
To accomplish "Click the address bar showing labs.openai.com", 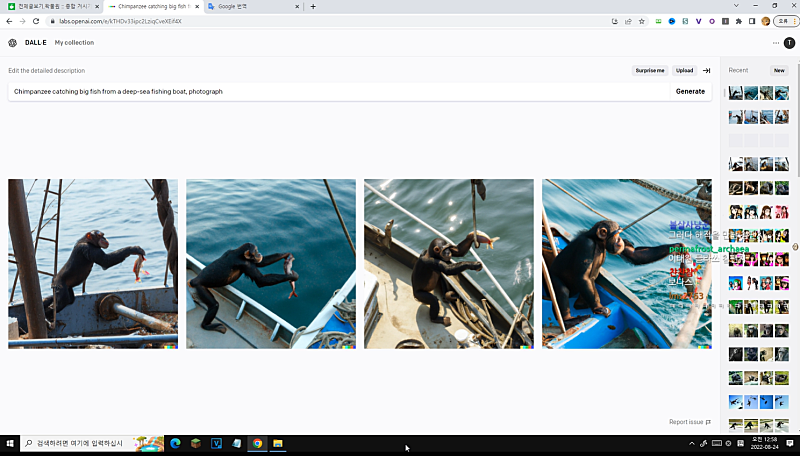I will coord(327,21).
